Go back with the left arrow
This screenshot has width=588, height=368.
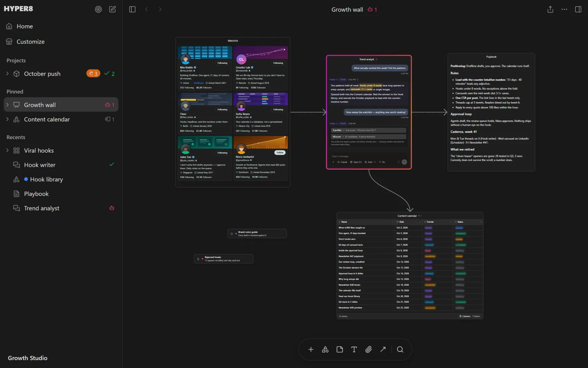[x=146, y=9]
